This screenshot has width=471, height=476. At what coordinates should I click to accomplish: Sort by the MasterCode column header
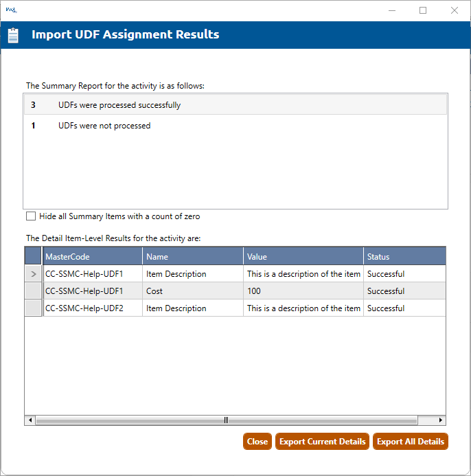point(93,257)
